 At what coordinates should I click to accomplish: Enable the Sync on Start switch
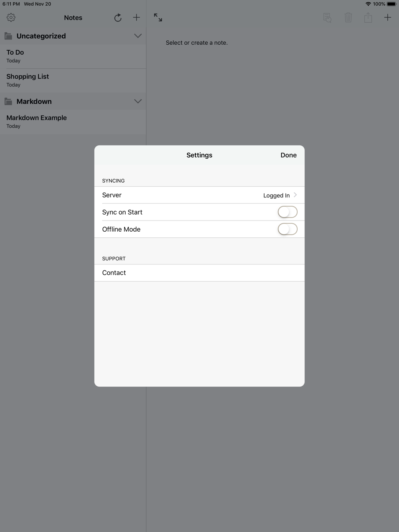[288, 212]
